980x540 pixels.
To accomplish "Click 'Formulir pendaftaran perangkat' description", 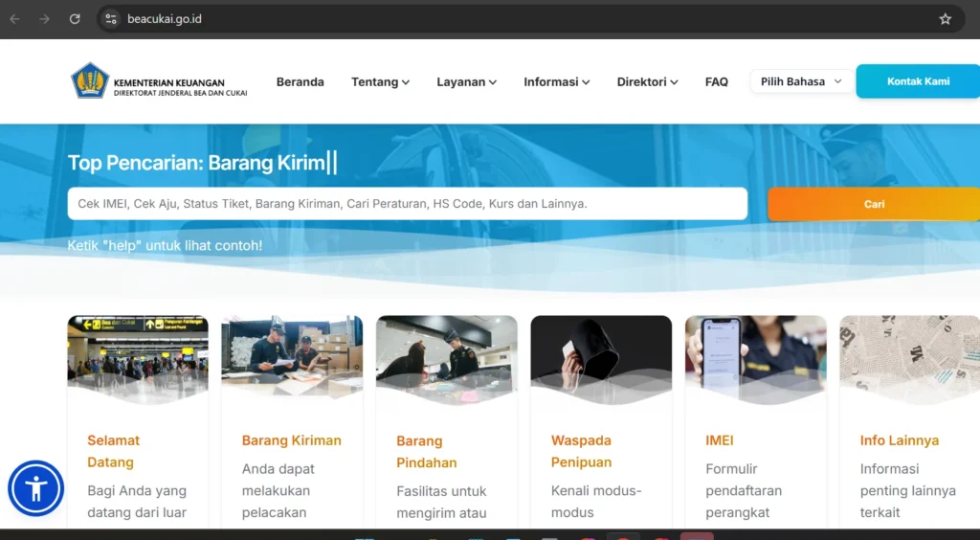I will coord(744,490).
